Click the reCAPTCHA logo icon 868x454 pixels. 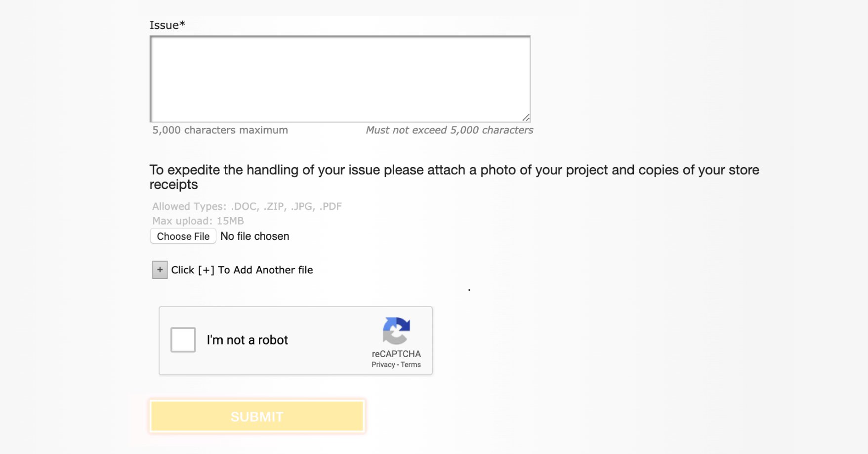coord(396,330)
